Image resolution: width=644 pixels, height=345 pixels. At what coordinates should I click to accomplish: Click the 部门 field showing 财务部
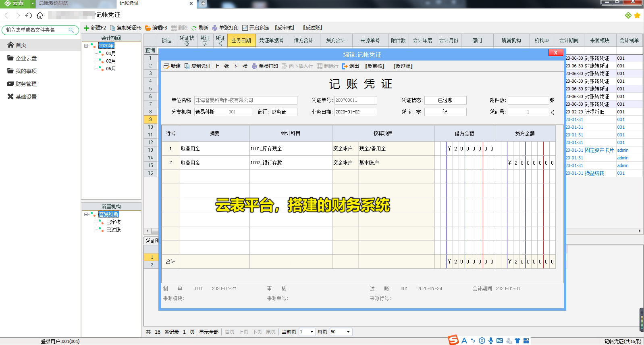coord(284,112)
